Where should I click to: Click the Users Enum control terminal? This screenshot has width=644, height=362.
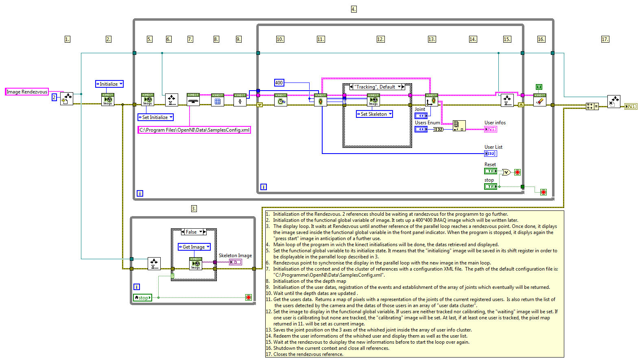pos(421,129)
